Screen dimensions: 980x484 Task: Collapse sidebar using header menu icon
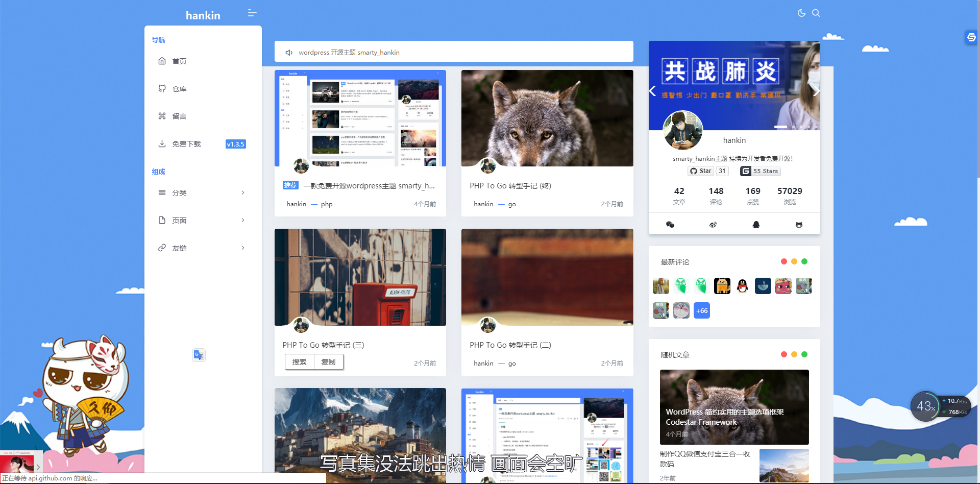252,13
